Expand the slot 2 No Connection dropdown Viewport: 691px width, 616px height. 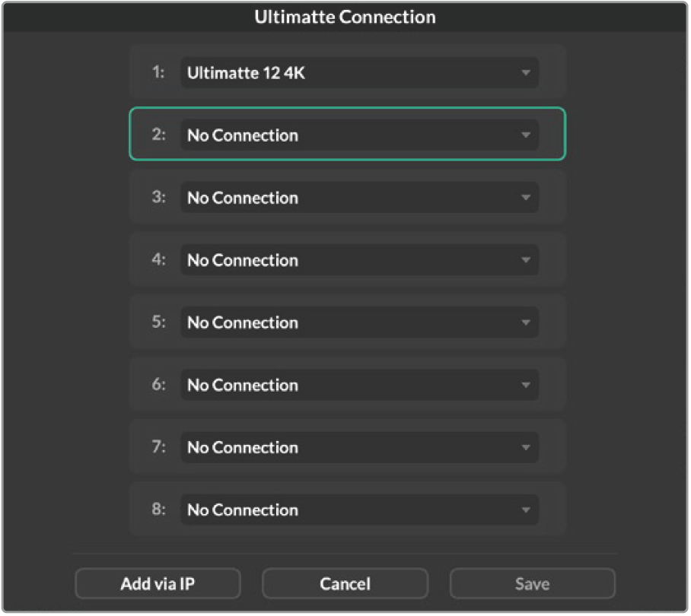[360, 135]
